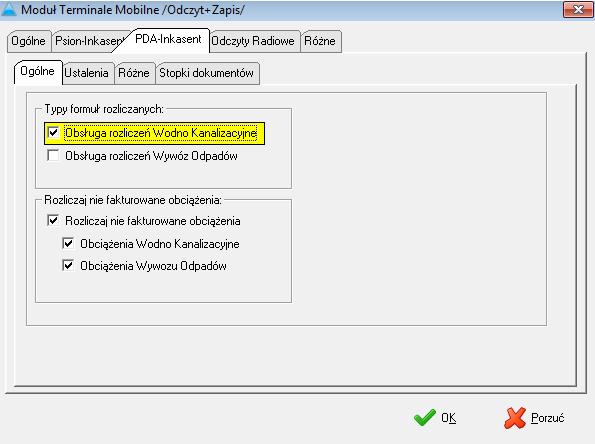
Task: Select the PDA-Inkasent tab
Action: (x=168, y=39)
